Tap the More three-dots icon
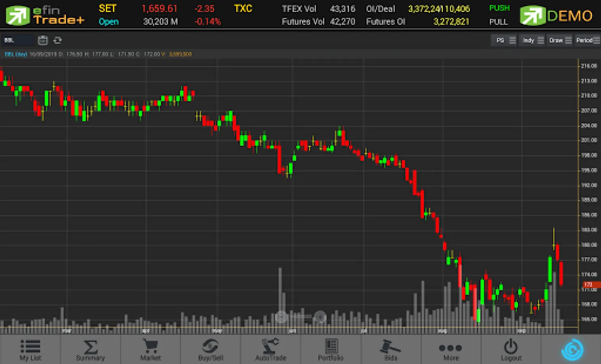This screenshot has width=601, height=364. [x=451, y=349]
